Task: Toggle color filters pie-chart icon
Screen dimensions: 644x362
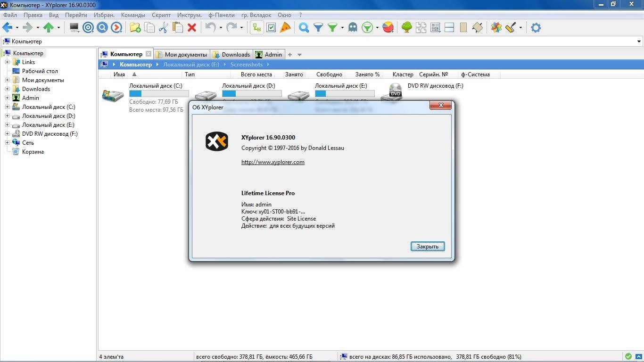Action: tap(388, 28)
